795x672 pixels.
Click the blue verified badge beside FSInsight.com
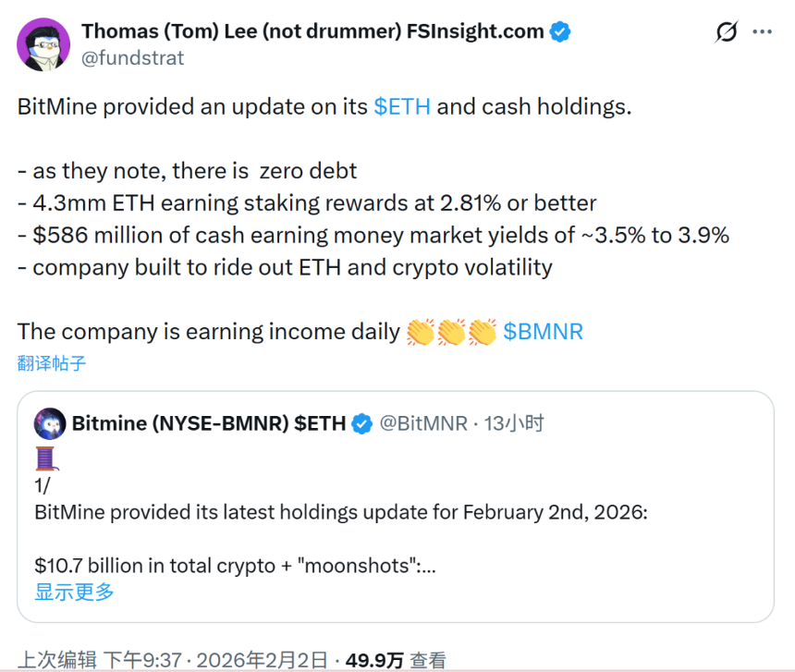click(x=560, y=31)
